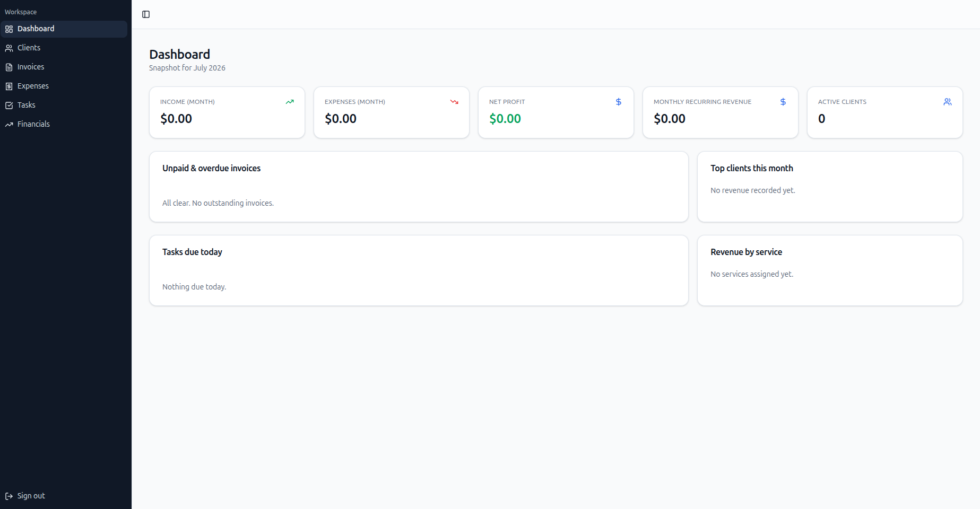Click the $0.00 value under Income
This screenshot has height=509, width=980.
click(176, 119)
